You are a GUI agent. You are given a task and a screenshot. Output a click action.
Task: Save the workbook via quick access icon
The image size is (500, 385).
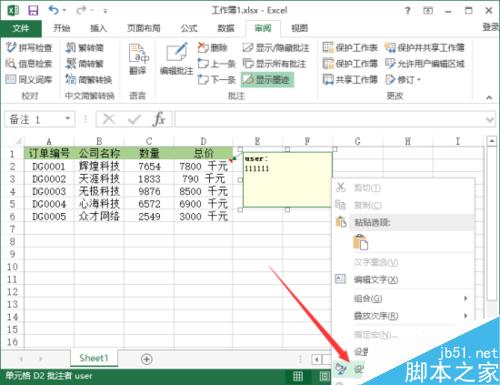[33, 10]
